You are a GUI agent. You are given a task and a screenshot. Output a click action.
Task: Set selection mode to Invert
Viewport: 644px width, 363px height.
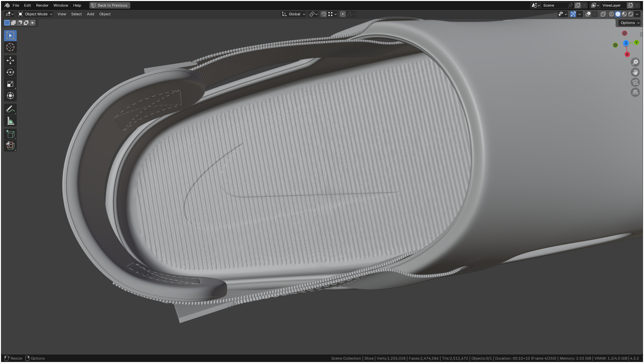[26, 23]
